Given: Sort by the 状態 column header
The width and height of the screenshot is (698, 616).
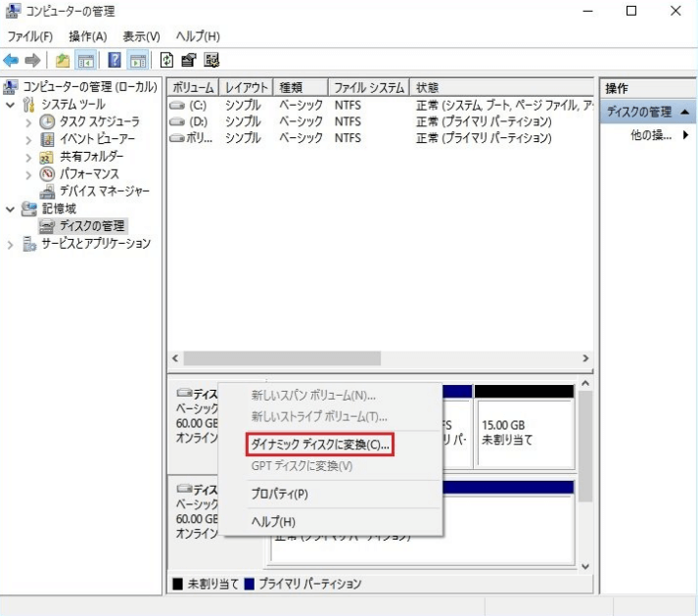Looking at the screenshot, I should click(501, 87).
